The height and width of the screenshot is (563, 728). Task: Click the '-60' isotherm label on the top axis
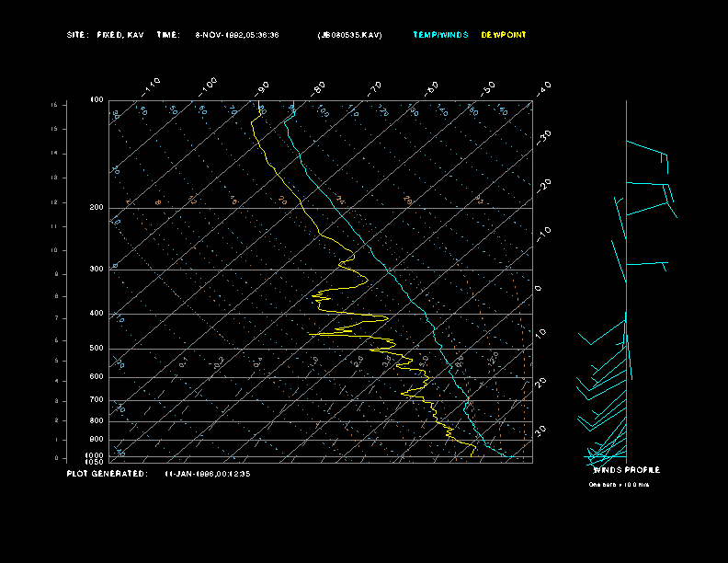click(x=431, y=88)
